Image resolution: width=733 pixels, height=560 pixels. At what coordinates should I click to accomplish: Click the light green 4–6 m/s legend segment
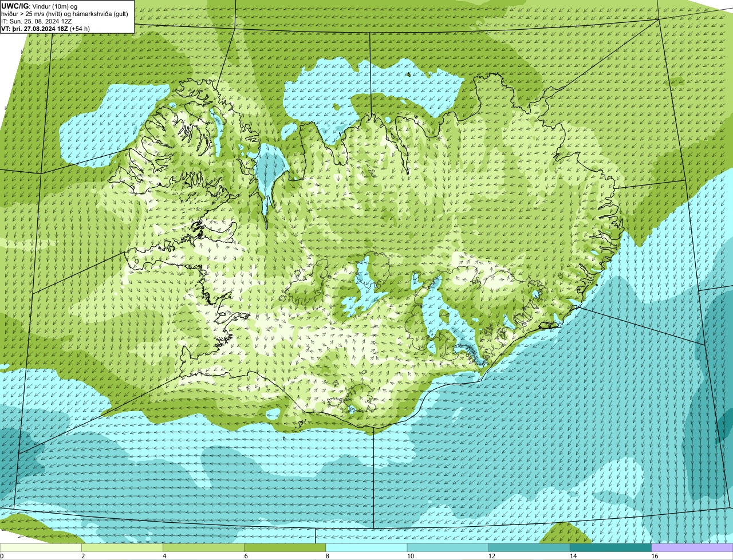[204, 547]
